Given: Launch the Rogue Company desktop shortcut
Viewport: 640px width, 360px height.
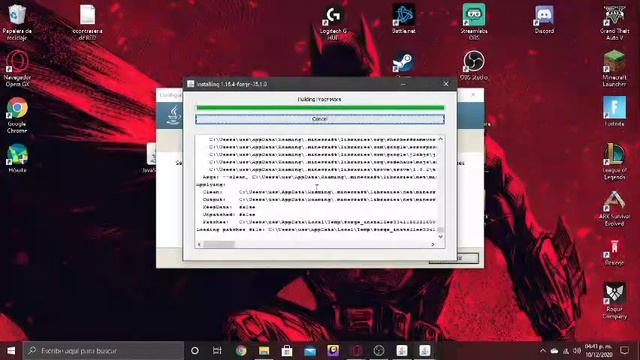Looking at the screenshot, I should pos(614,301).
